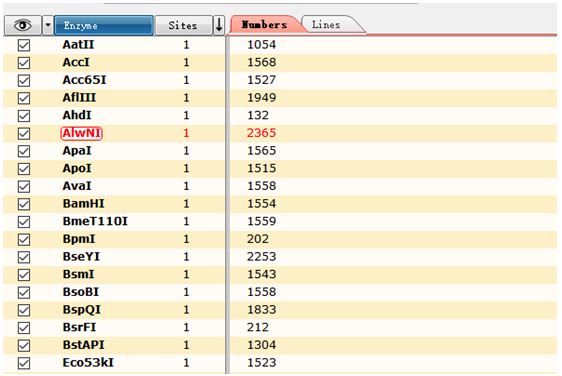Select the ApoI enzyme name
562x376 pixels.
point(77,168)
